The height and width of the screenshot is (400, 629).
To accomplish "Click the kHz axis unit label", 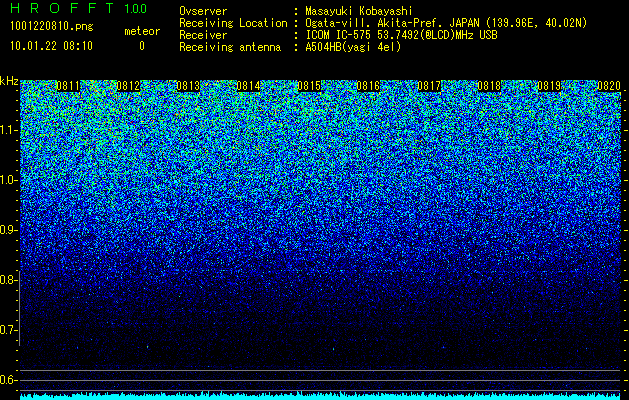I will [9, 81].
